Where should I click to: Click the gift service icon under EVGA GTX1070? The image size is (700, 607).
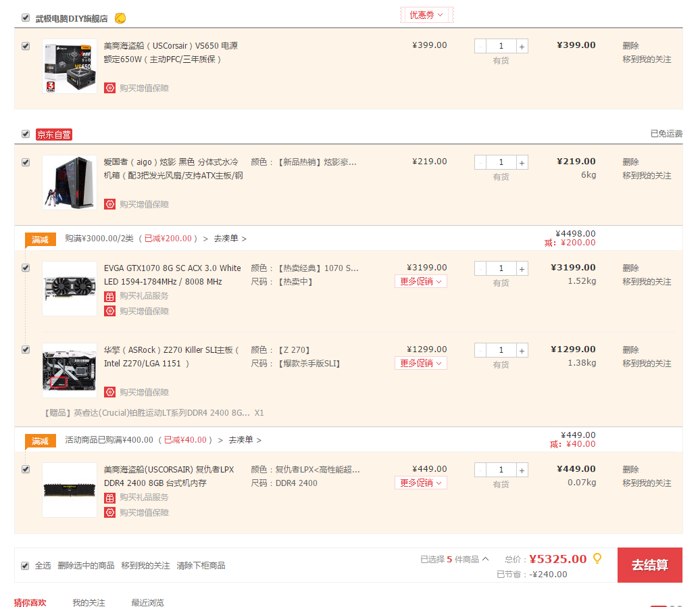(110, 296)
